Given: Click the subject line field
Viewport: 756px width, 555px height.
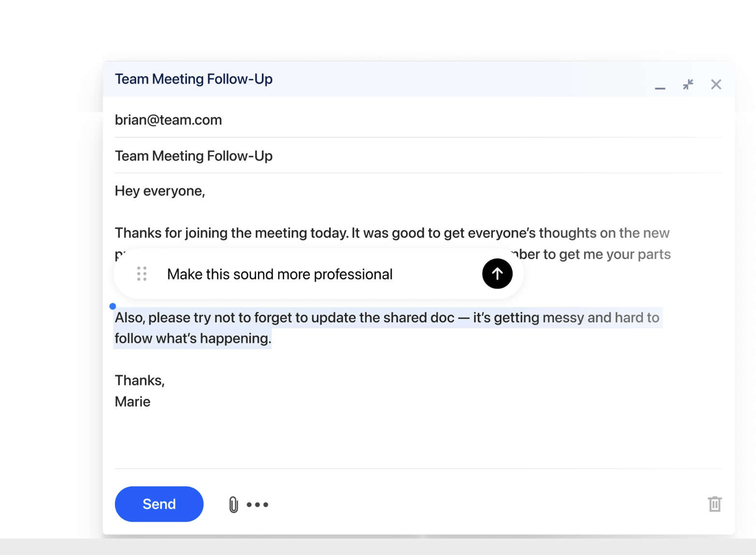Looking at the screenshot, I should tap(193, 156).
